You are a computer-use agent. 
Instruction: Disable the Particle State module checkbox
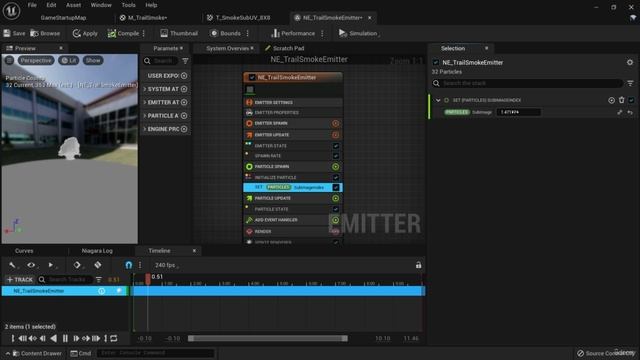[x=336, y=209]
